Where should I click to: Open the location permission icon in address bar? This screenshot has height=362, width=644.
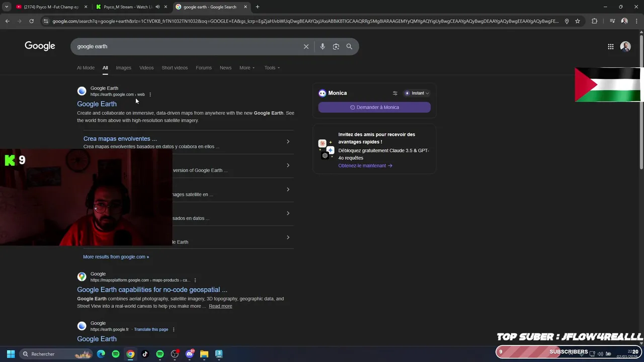click(x=567, y=21)
